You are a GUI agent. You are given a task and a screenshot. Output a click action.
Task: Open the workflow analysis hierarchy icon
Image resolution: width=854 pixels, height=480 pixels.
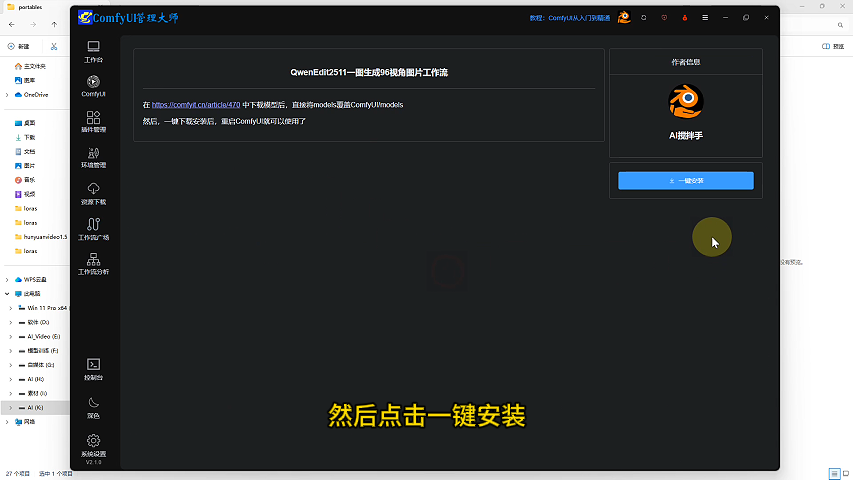[93, 264]
